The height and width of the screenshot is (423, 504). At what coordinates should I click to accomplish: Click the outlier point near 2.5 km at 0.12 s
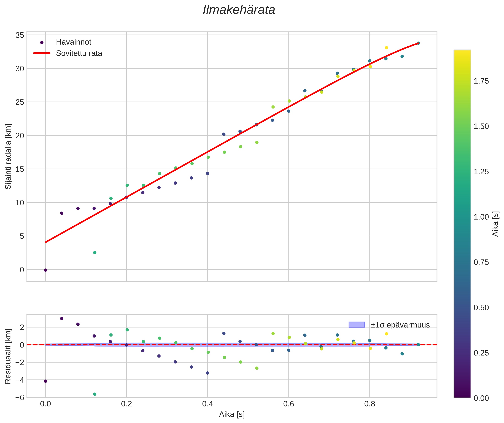click(95, 253)
